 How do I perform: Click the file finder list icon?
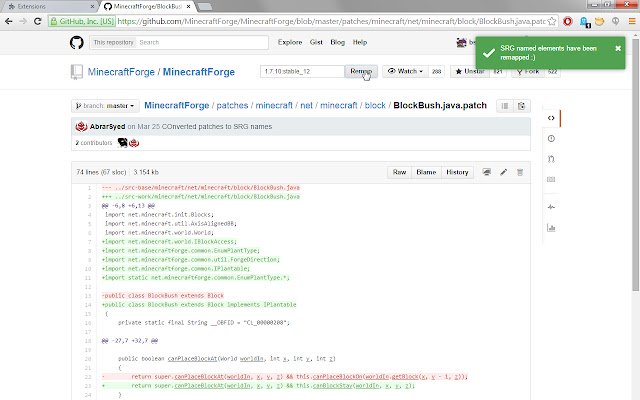click(505, 106)
